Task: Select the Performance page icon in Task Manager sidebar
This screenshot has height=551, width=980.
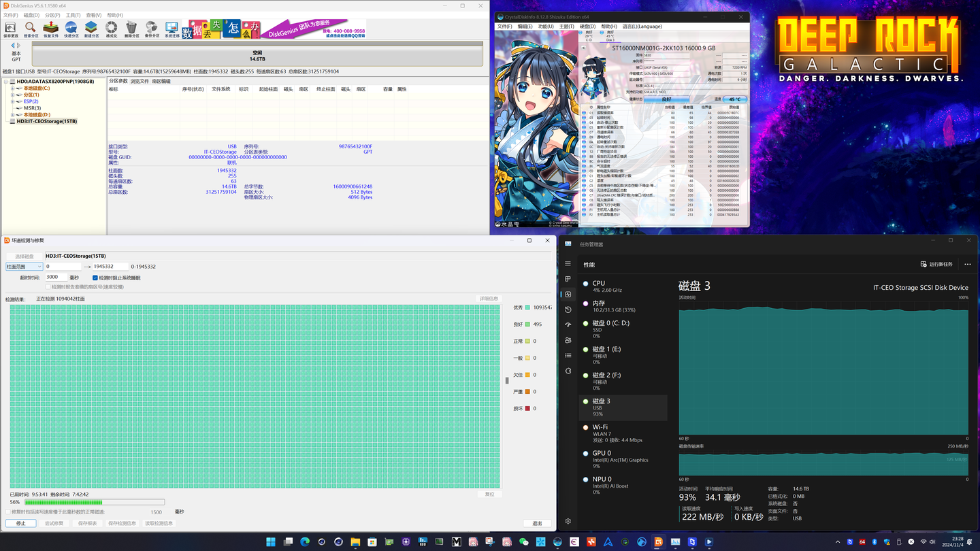Action: (568, 295)
